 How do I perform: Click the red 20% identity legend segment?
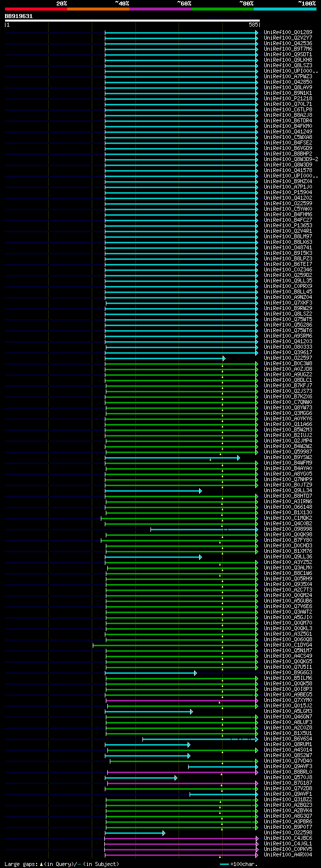[36, 9]
